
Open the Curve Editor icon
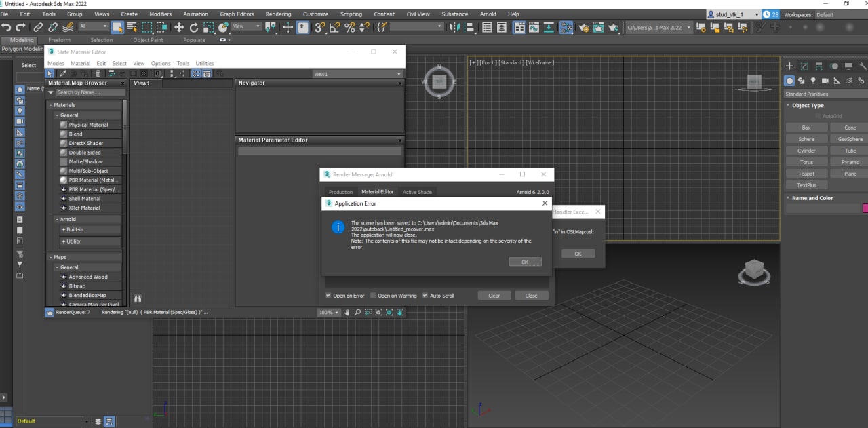tap(534, 27)
